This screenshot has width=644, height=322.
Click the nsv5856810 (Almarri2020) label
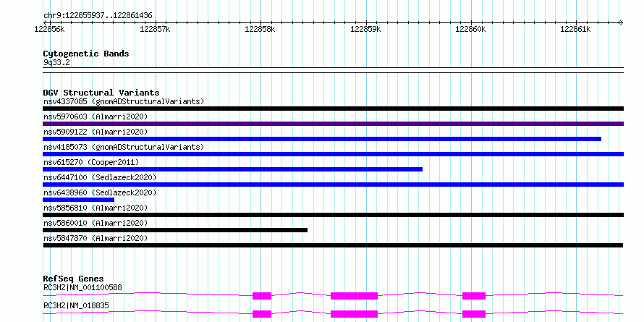(96, 208)
